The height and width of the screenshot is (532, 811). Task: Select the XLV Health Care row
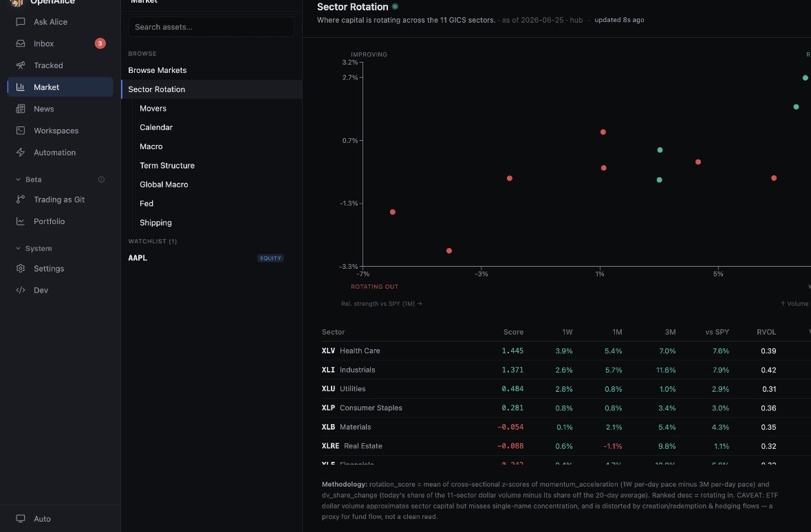[x=566, y=351]
